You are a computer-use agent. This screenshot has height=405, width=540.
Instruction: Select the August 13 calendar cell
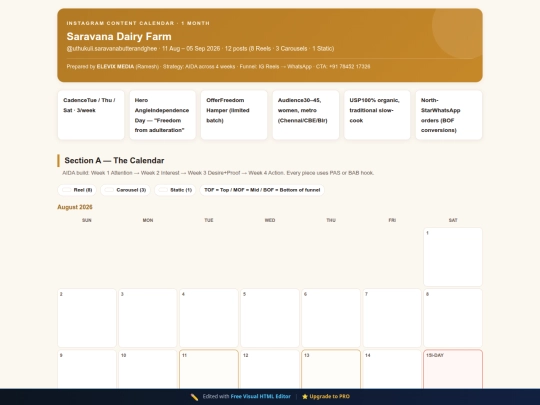click(x=331, y=369)
